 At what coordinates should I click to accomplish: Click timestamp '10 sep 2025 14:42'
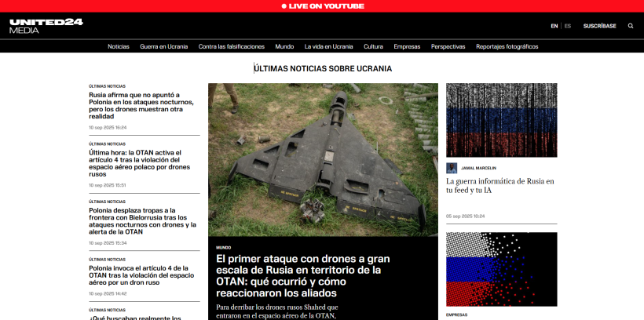[x=108, y=294]
